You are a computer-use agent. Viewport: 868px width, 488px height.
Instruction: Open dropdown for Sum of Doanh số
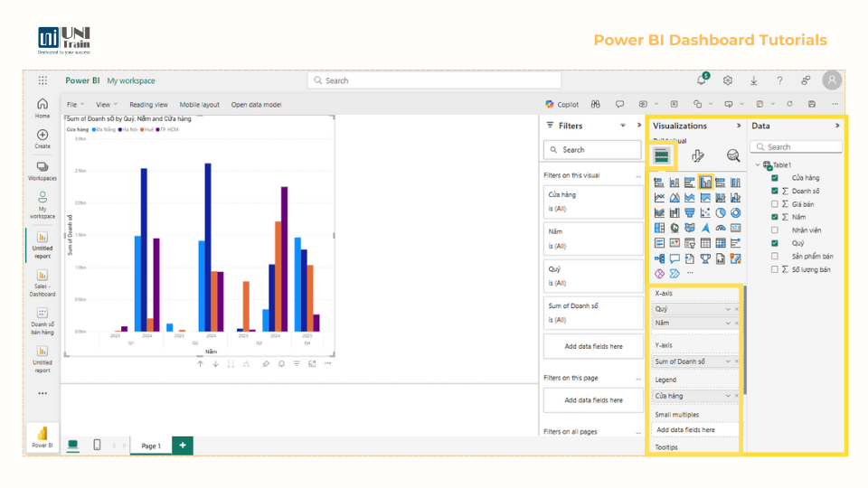[x=728, y=361]
